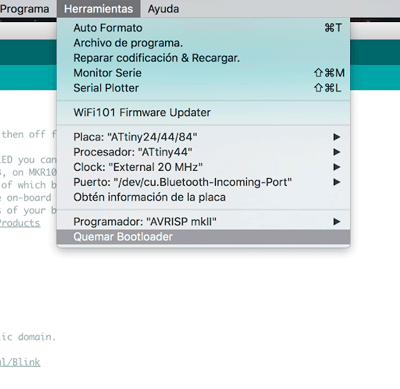Select Archivo de programa
The image size is (400, 389).
[x=203, y=43]
